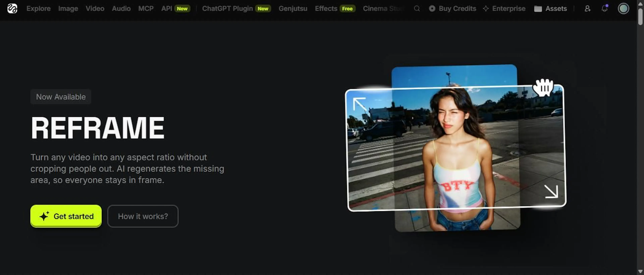
Task: Click the Buy Credits coin icon
Action: 432,9
